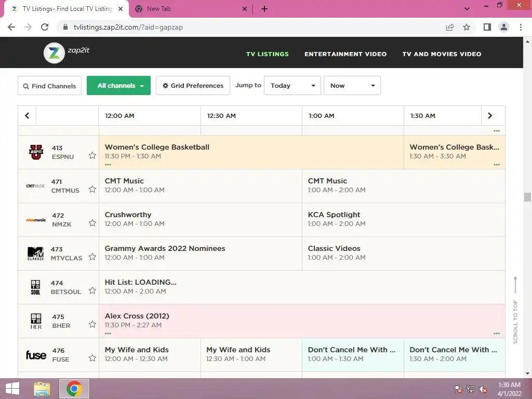Open 12:00 AM My Wife and Kids
This screenshot has width=532, height=399.
click(x=150, y=355)
